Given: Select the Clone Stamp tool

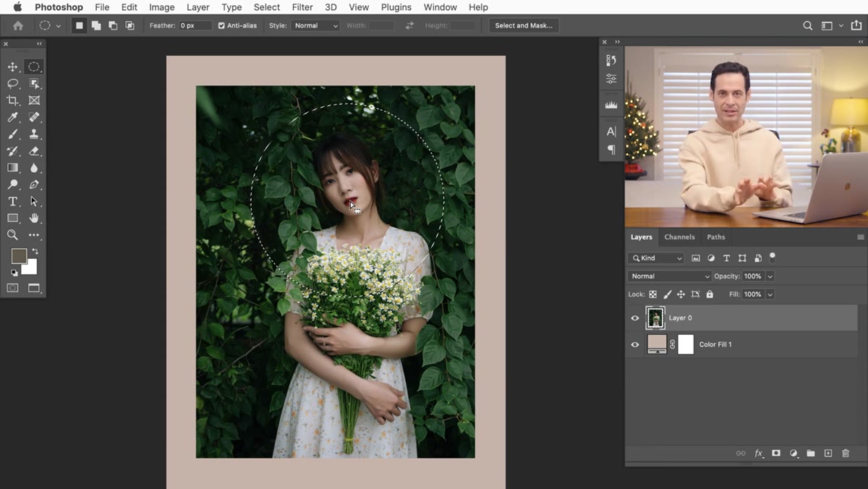Looking at the screenshot, I should [34, 134].
